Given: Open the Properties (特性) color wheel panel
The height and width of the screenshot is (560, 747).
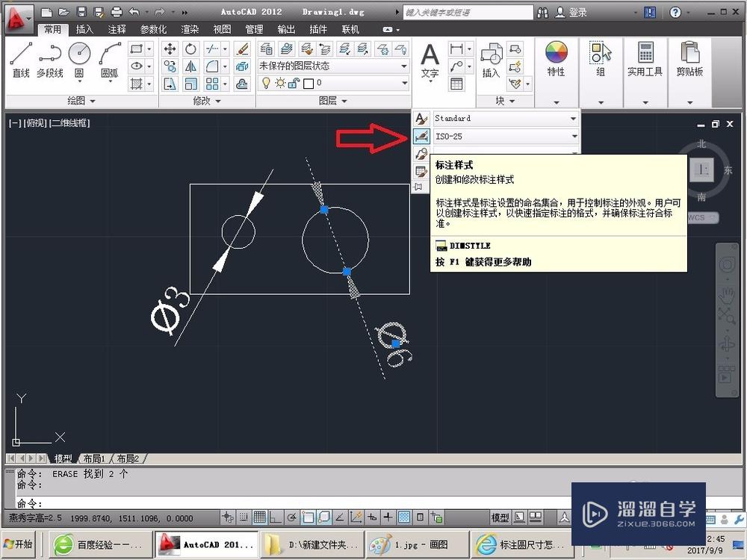Looking at the screenshot, I should pos(556,58).
